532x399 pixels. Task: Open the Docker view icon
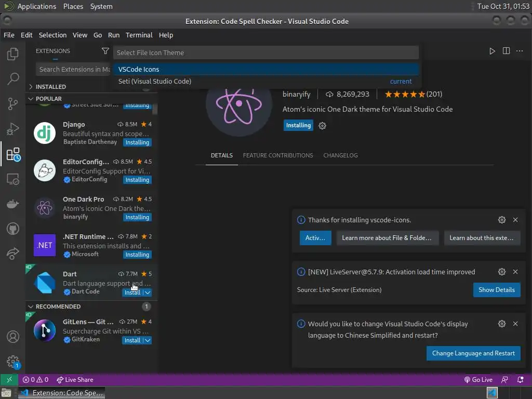13,204
